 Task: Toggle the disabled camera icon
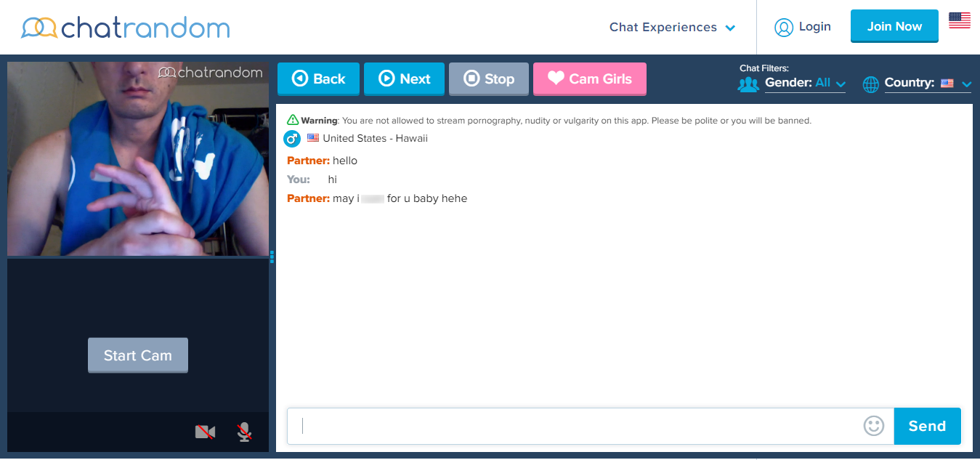pos(205,432)
